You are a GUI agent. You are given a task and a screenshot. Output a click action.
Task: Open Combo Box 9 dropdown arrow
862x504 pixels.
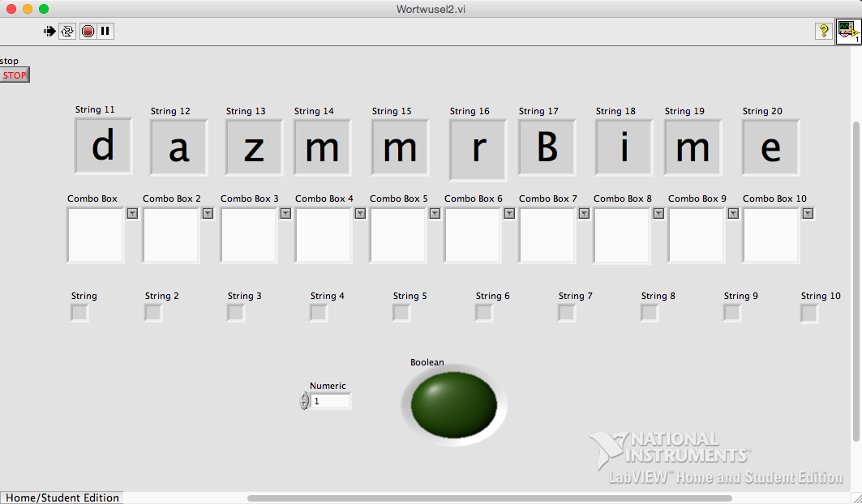(733, 213)
